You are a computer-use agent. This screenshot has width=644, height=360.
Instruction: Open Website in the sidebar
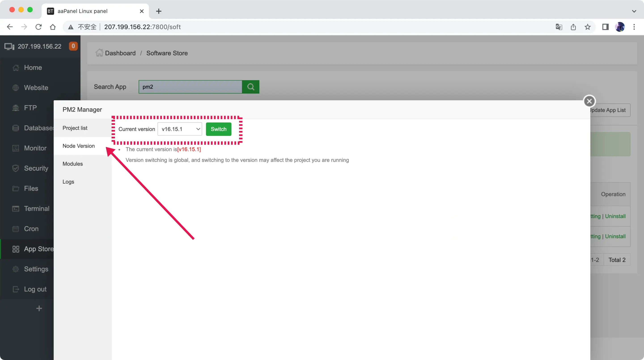tap(36, 88)
